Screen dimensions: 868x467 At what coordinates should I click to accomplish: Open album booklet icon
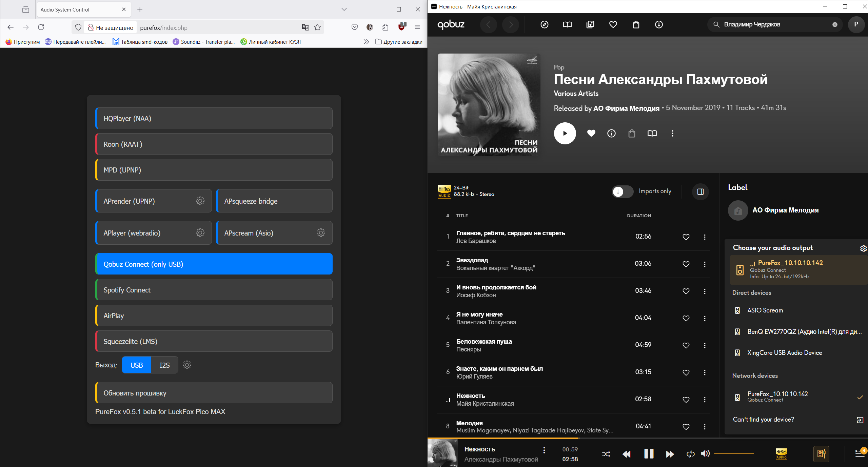pyautogui.click(x=652, y=133)
